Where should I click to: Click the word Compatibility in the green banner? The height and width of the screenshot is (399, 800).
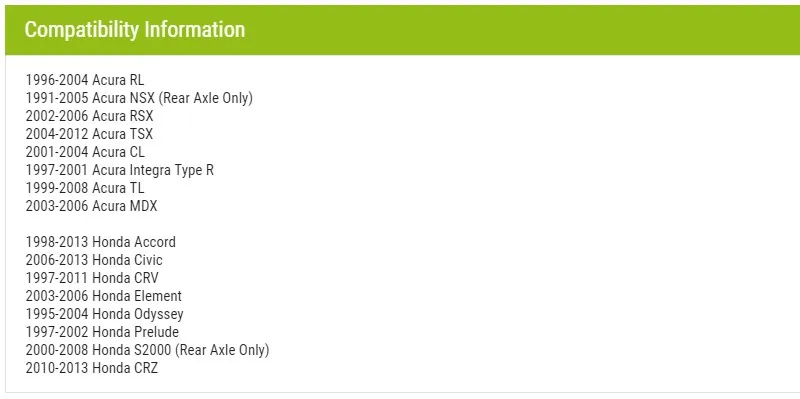pos(82,30)
